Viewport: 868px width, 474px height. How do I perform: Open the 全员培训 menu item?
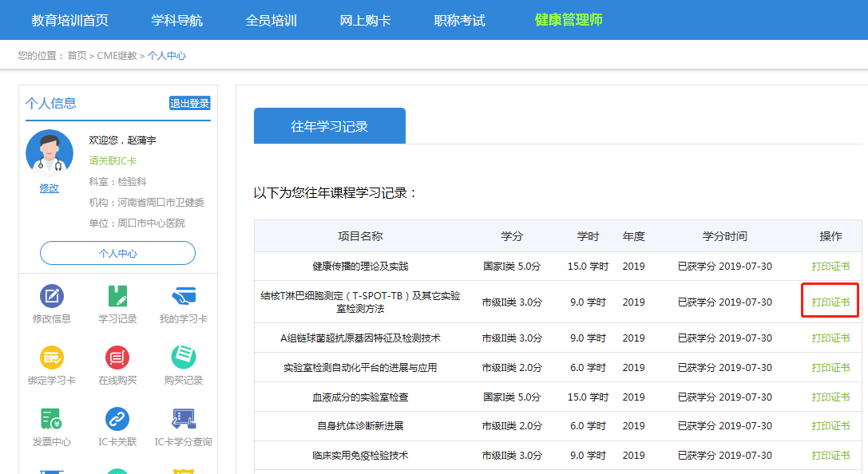(271, 21)
